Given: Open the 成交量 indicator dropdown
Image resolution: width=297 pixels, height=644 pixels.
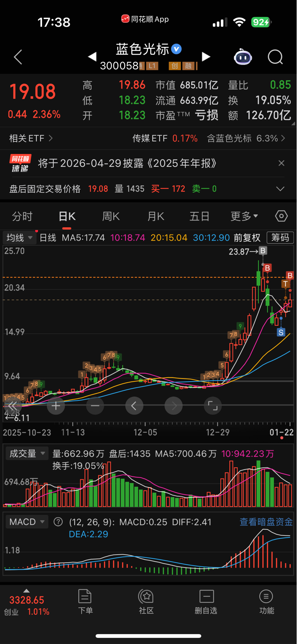Looking at the screenshot, I should click(26, 453).
